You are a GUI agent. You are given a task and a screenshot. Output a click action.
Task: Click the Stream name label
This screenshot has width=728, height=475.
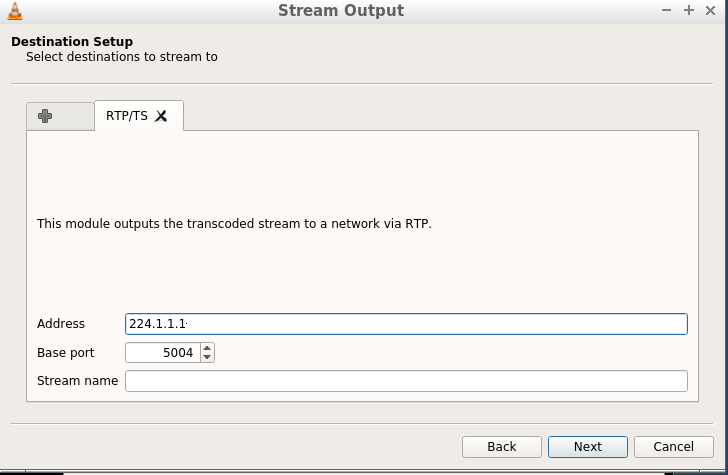(78, 381)
